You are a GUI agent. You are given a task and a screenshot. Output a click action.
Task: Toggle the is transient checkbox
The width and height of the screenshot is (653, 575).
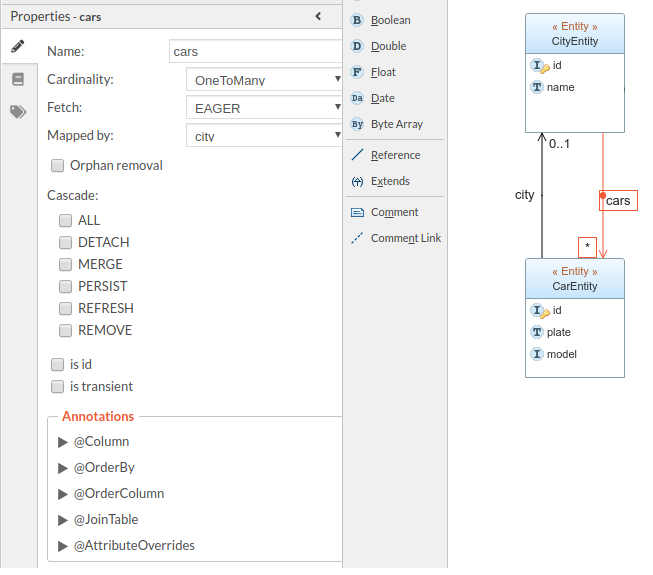coord(57,386)
